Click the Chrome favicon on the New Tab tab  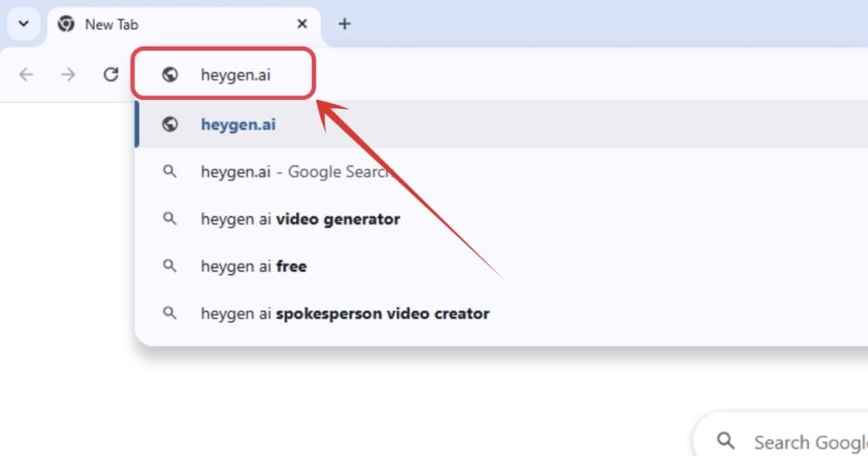[x=66, y=24]
